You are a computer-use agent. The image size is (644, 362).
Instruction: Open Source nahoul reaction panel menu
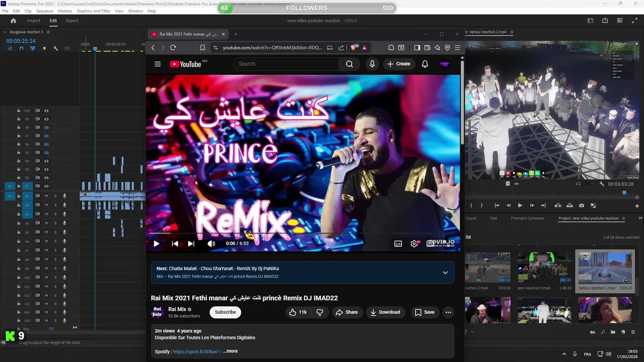pyautogui.click(x=512, y=32)
